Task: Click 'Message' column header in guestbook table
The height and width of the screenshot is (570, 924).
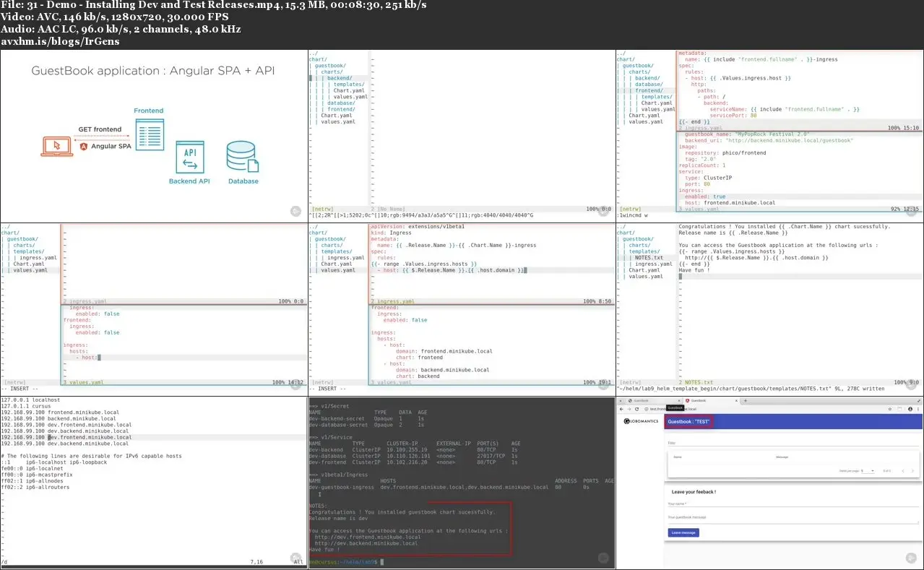Action: [x=782, y=457]
